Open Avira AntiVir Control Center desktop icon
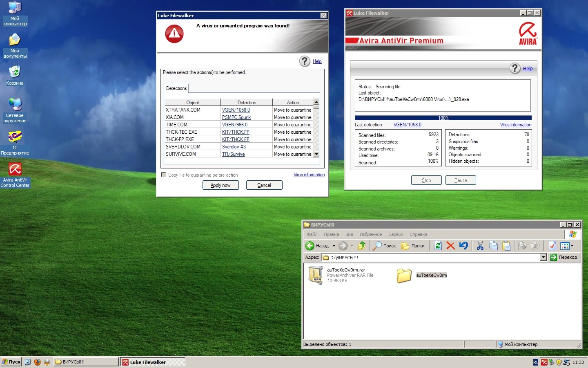 point(15,169)
